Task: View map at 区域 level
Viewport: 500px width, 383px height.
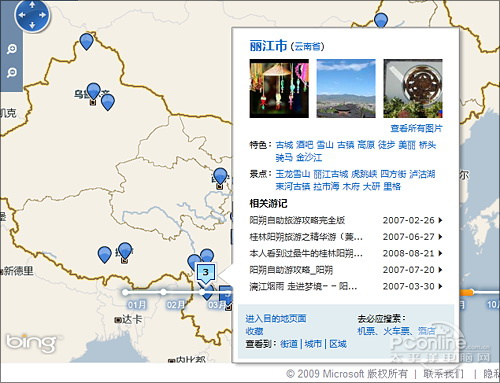Action: (338, 344)
